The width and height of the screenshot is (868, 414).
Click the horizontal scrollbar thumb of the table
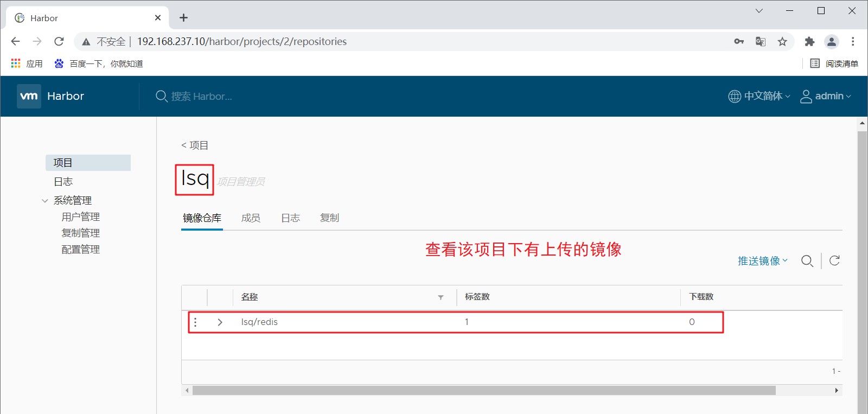pos(484,391)
